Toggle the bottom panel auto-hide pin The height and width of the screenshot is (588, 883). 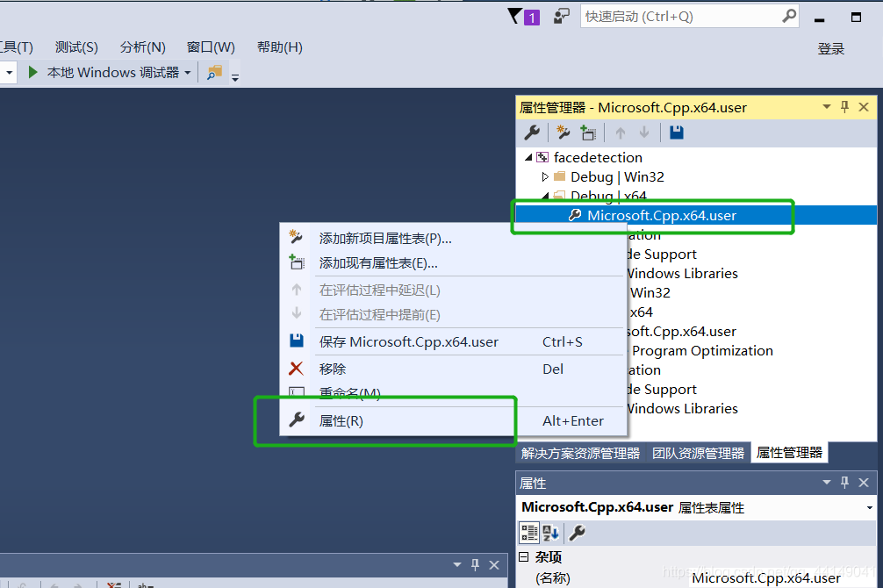coord(475,564)
